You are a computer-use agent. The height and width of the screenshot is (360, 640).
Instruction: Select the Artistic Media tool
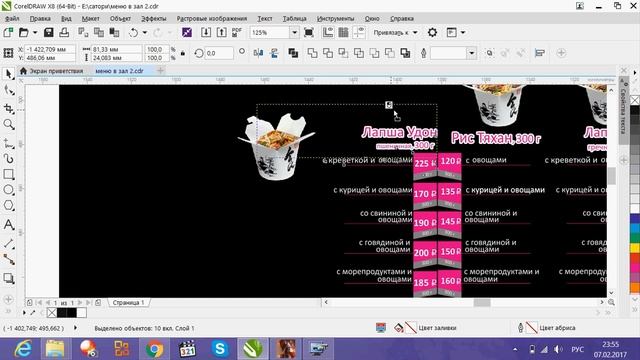click(x=9, y=158)
